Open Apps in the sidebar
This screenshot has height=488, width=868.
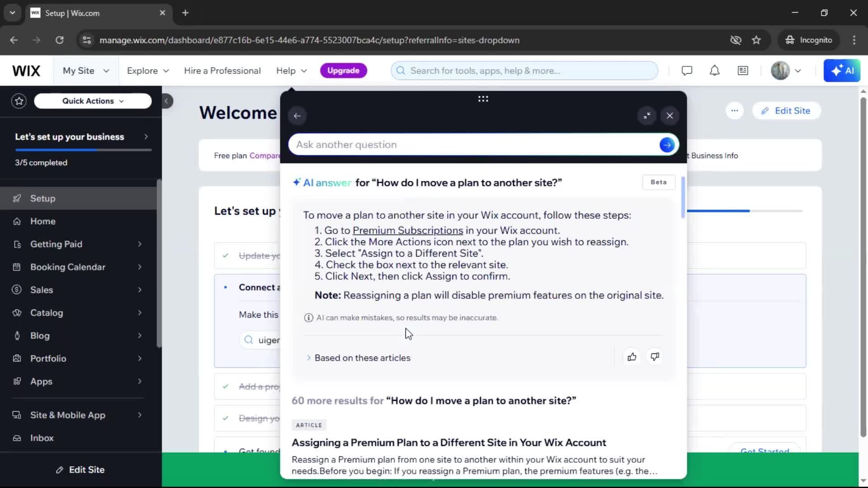click(78, 381)
